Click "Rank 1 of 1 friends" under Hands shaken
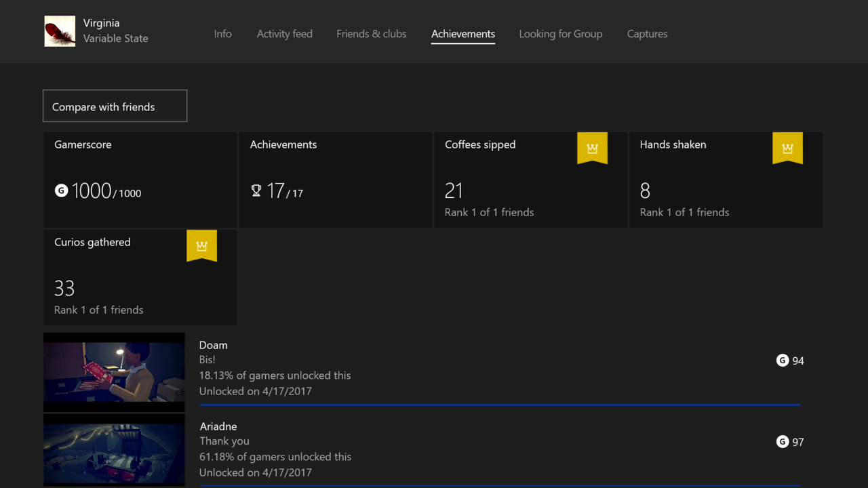The image size is (868, 488). point(685,212)
